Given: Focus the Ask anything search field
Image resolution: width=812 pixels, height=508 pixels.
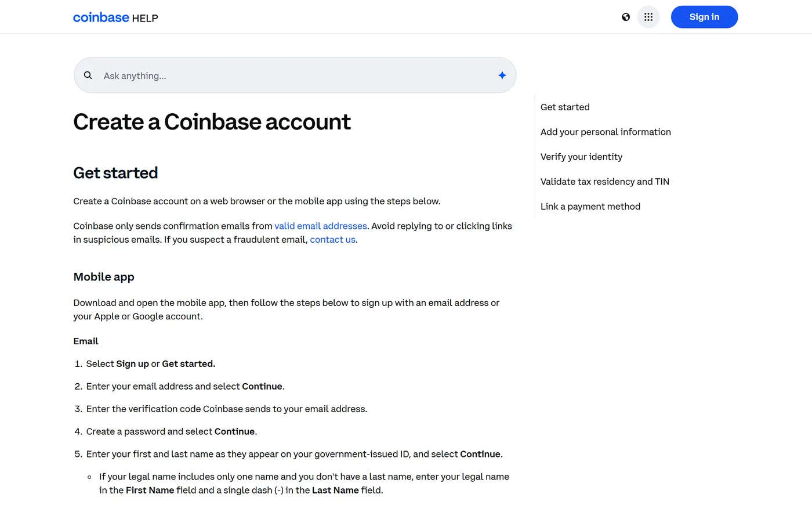Looking at the screenshot, I should click(x=295, y=75).
